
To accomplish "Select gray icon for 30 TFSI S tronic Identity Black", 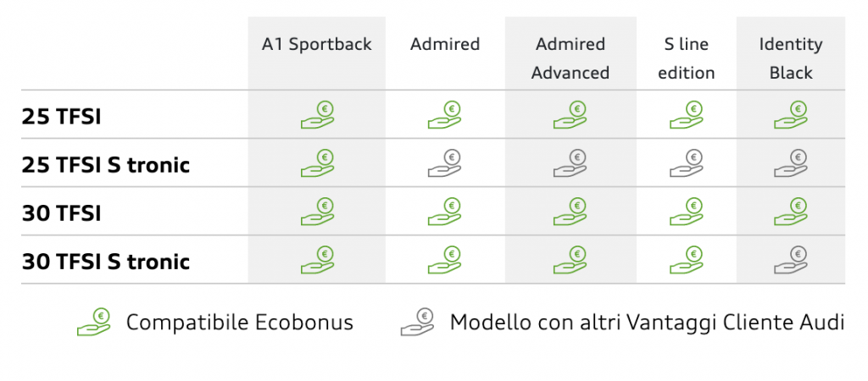I will 791,261.
